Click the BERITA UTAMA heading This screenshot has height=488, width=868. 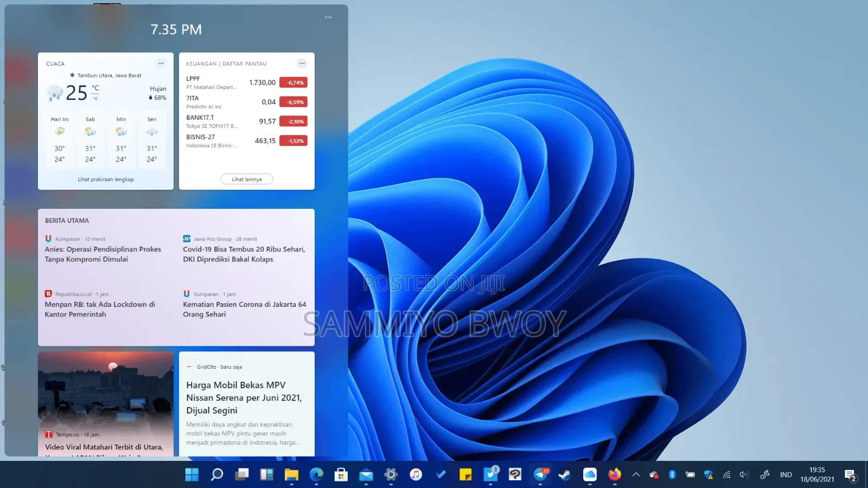pyautogui.click(x=67, y=221)
